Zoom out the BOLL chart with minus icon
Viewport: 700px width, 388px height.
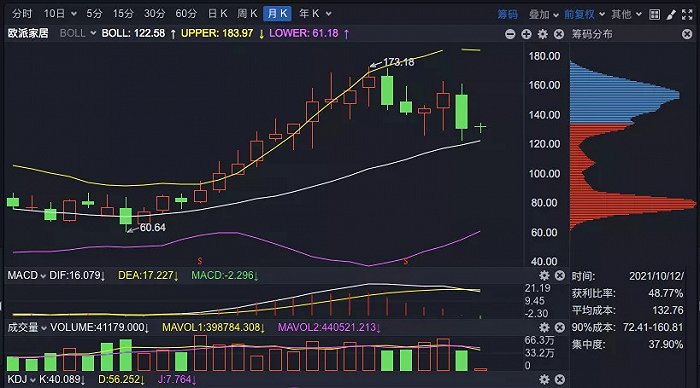tap(510, 34)
